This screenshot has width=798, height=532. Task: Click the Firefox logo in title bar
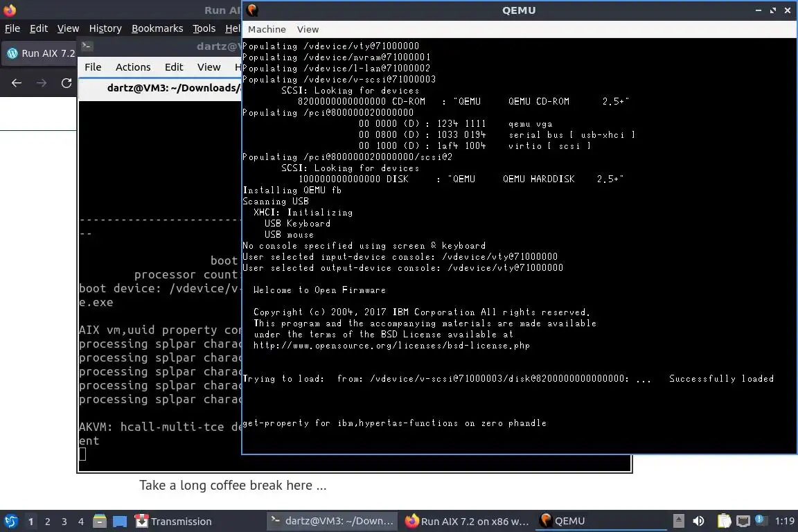click(10, 10)
